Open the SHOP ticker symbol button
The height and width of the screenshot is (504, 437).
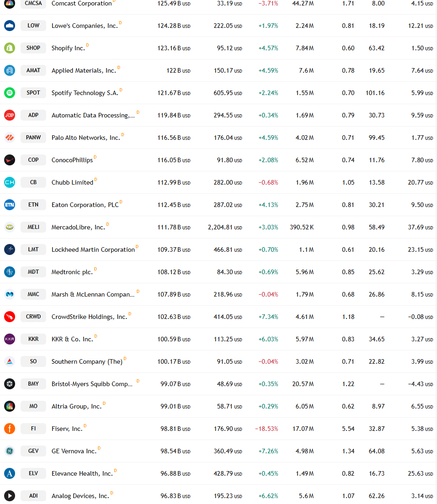(x=33, y=48)
